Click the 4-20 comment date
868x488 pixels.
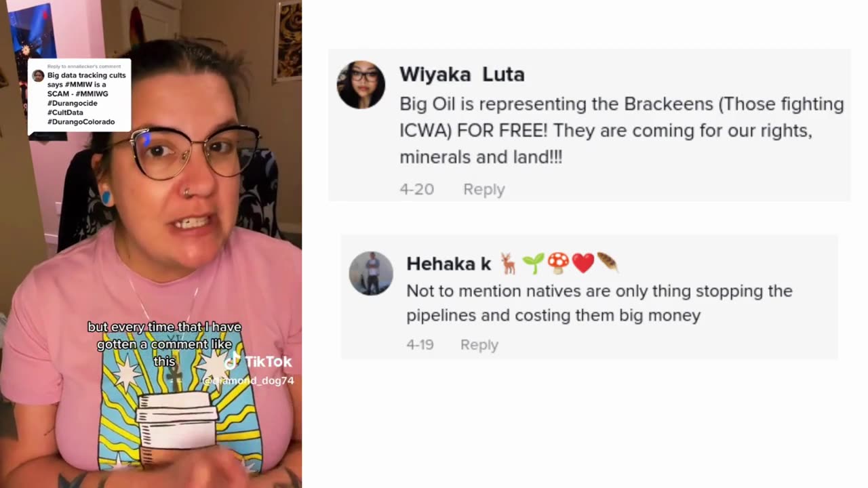[x=416, y=189]
